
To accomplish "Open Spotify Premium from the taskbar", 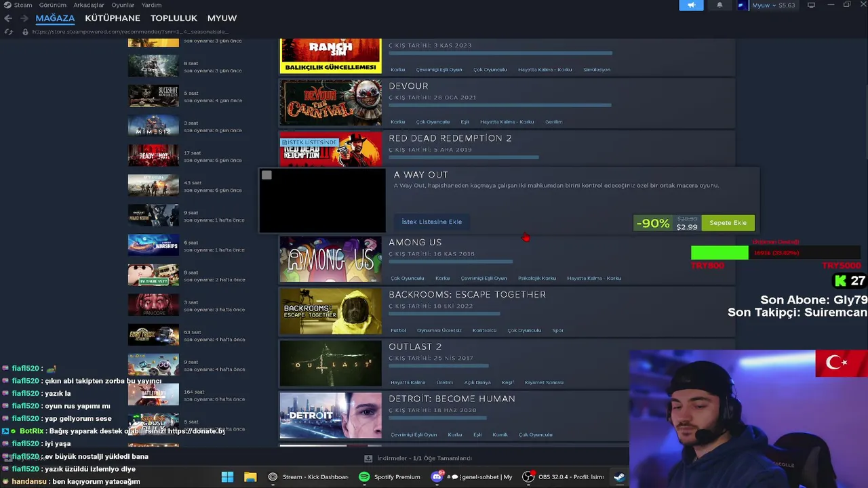I will pos(390,476).
